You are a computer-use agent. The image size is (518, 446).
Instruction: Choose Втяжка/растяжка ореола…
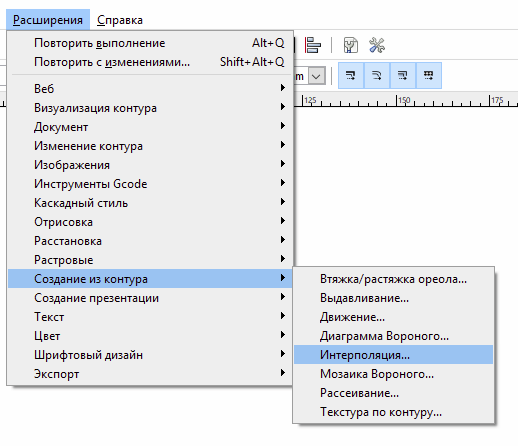tap(393, 279)
